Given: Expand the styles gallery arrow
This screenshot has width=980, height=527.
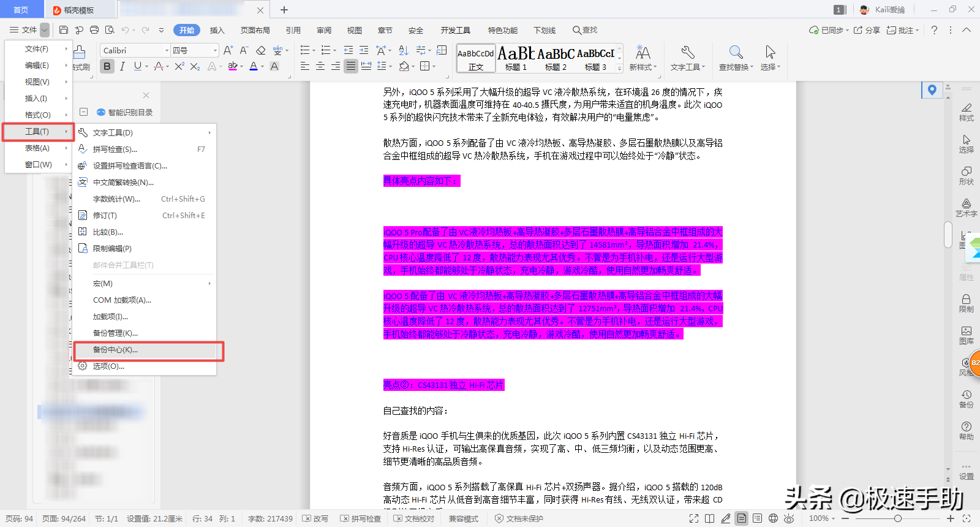Looking at the screenshot, I should (619, 69).
